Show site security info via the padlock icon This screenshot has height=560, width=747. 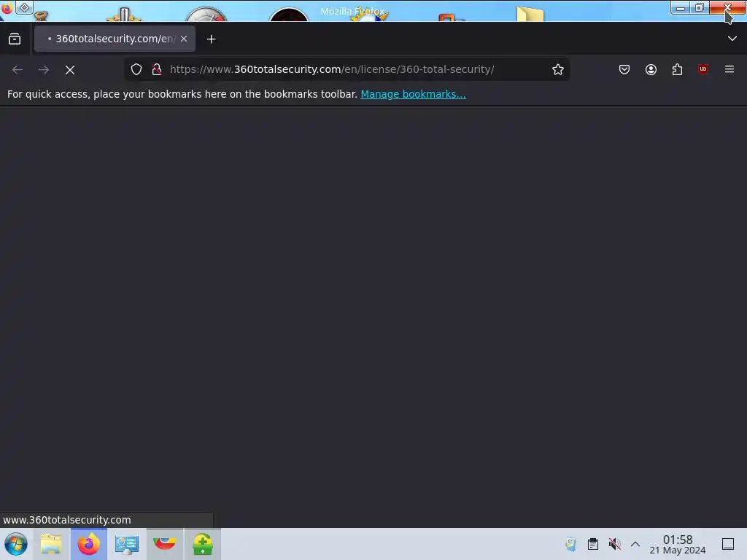pyautogui.click(x=156, y=69)
